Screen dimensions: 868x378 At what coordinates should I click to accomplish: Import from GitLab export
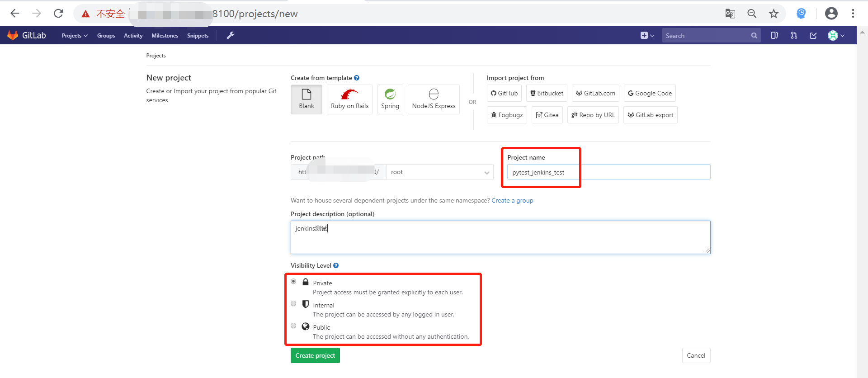tap(651, 115)
